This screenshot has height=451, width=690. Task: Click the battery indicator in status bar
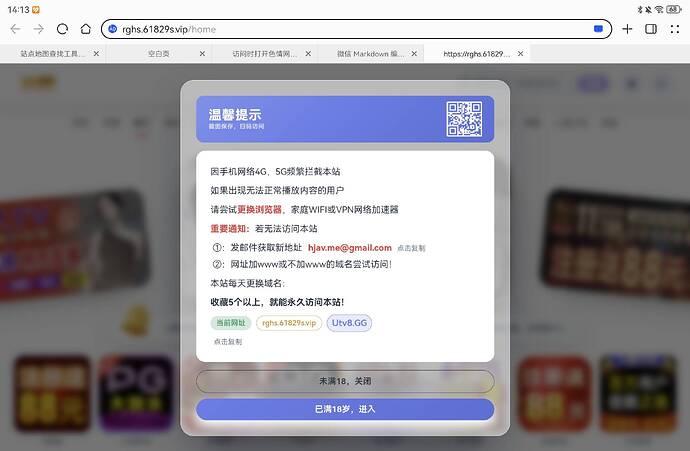tap(674, 9)
